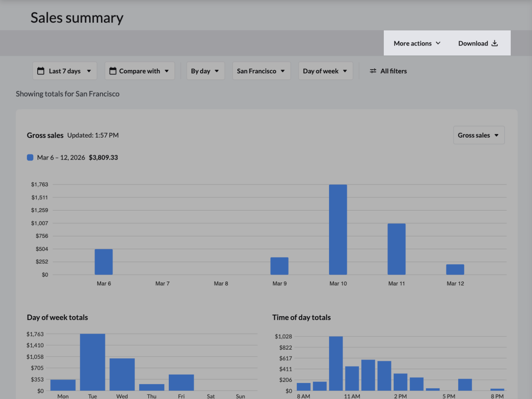532x399 pixels.
Task: Click the blue legend swatch for Mar 6–12
Action: 30,157
